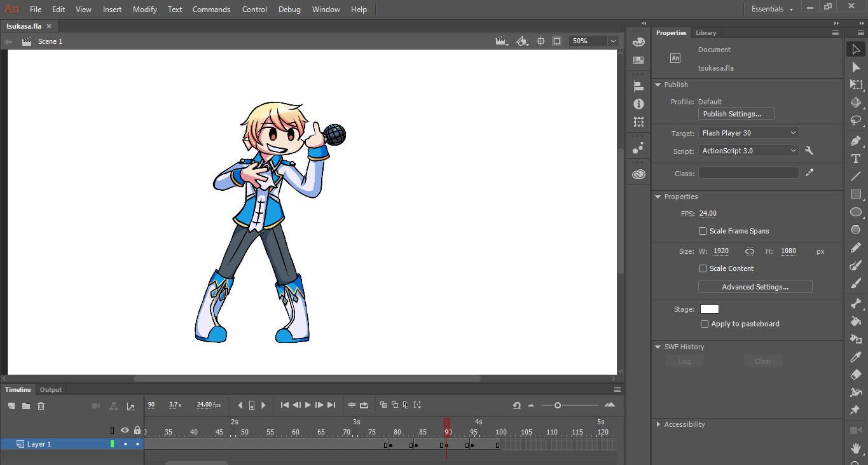Open ActionScript settings wrench icon

point(809,151)
